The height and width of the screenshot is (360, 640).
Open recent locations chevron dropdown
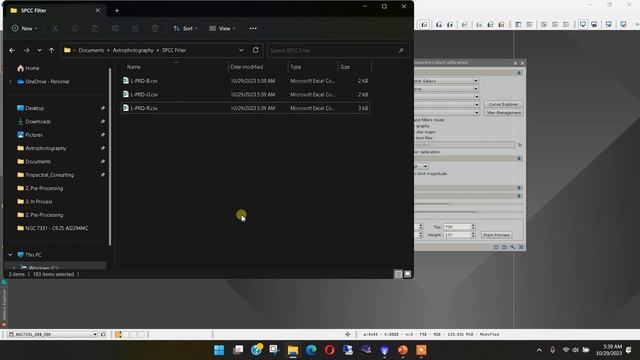pos(39,50)
